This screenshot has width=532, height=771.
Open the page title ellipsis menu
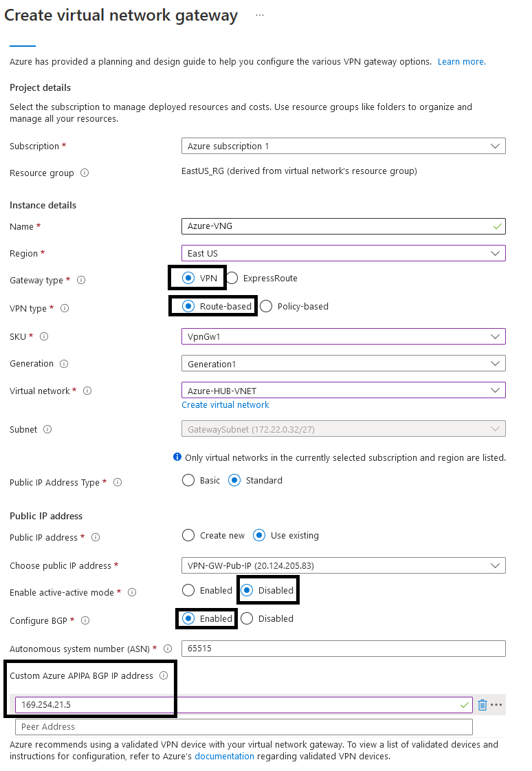pos(260,15)
